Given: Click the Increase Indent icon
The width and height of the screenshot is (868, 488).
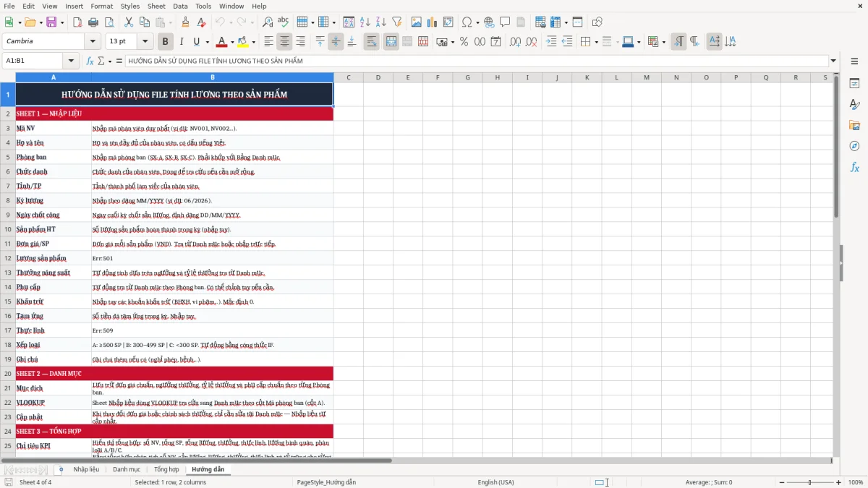Looking at the screenshot, I should click(551, 42).
